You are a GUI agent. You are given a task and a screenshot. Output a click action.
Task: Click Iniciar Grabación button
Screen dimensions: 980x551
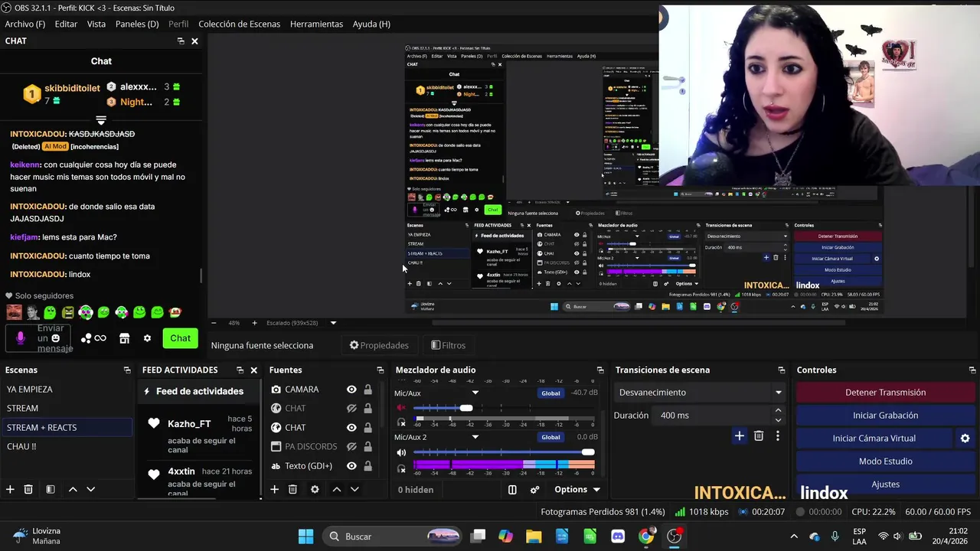885,416
